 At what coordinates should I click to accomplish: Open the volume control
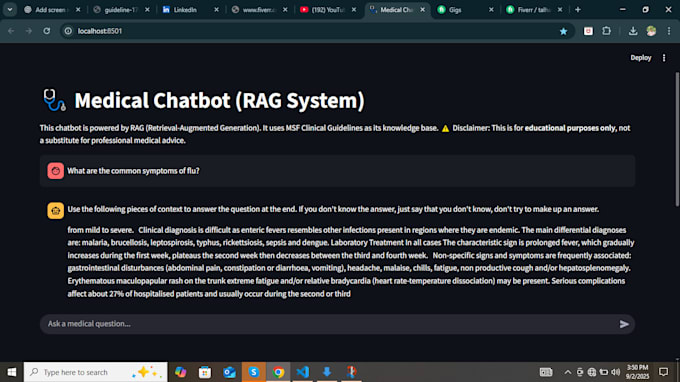615,372
